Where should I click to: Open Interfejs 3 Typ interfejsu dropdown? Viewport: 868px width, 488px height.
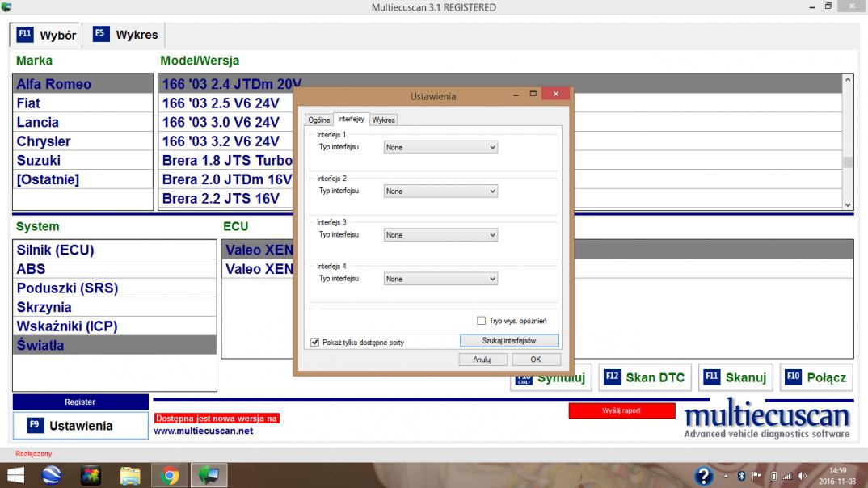coord(440,234)
